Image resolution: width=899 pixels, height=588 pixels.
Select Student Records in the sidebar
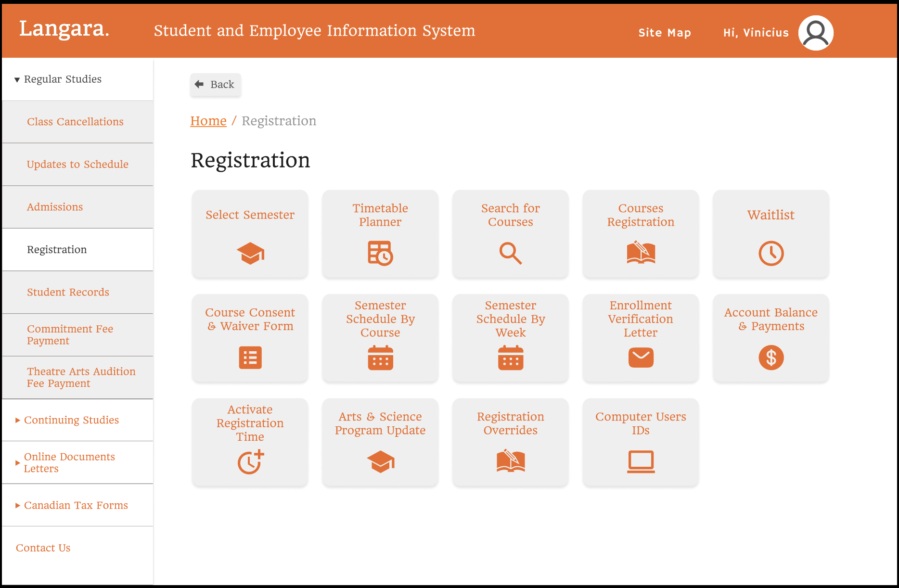68,292
